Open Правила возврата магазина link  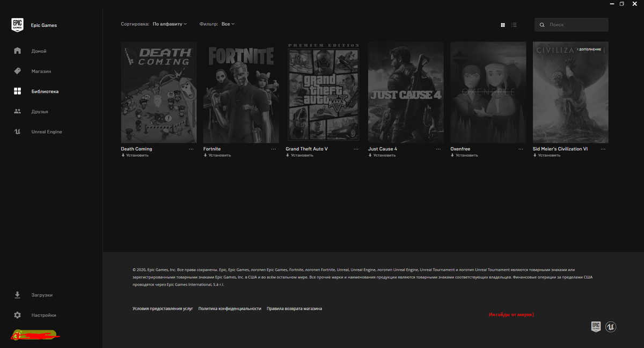[294, 309]
